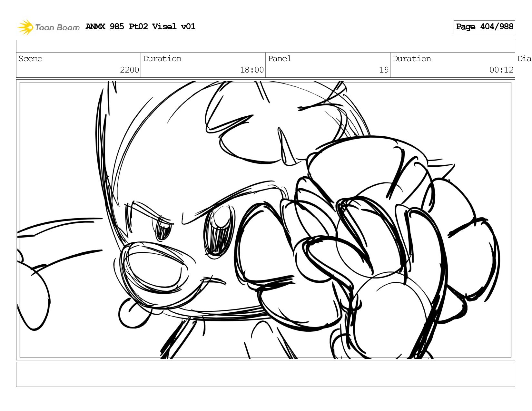The image size is (532, 411).
Task: Click the storyboard panel sketch thumbnail
Action: click(x=265, y=220)
